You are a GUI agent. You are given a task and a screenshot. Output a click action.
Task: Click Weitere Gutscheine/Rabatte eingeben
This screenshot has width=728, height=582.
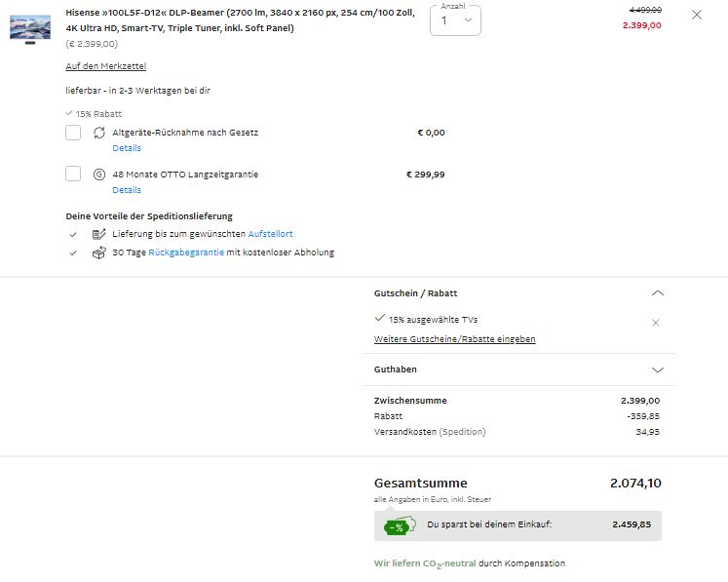(x=454, y=339)
